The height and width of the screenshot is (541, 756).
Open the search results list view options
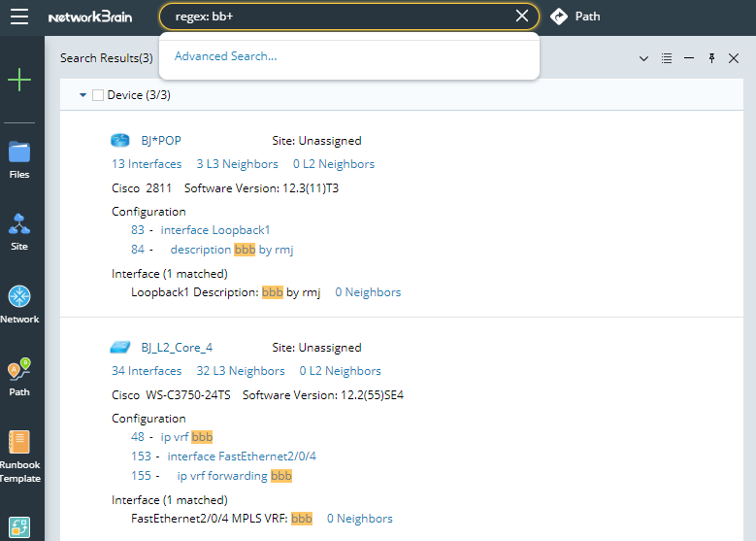coord(667,58)
